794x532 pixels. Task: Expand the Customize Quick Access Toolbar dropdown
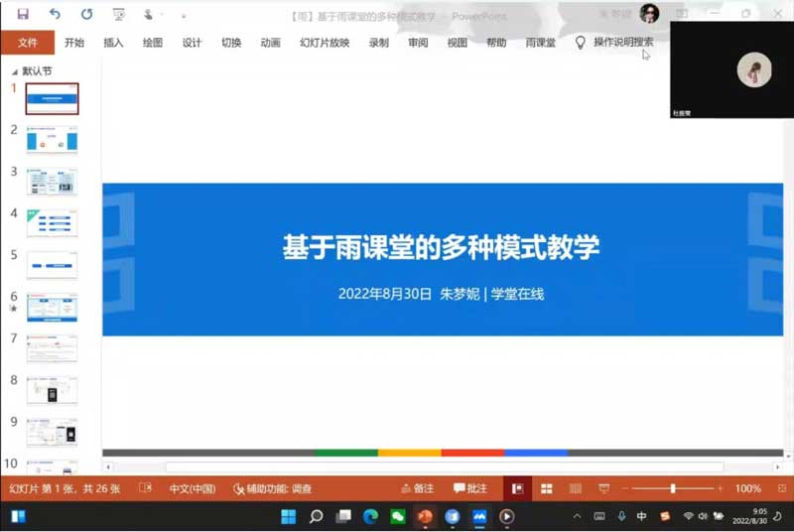(x=183, y=15)
